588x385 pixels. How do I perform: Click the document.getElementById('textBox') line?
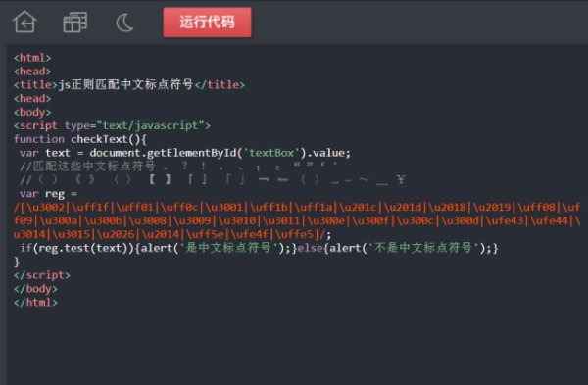tap(185, 153)
